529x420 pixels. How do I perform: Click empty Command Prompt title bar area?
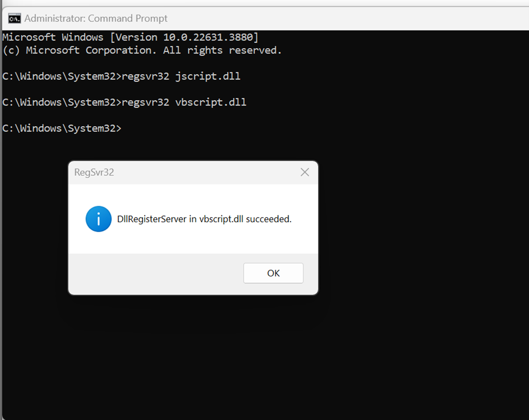point(339,19)
